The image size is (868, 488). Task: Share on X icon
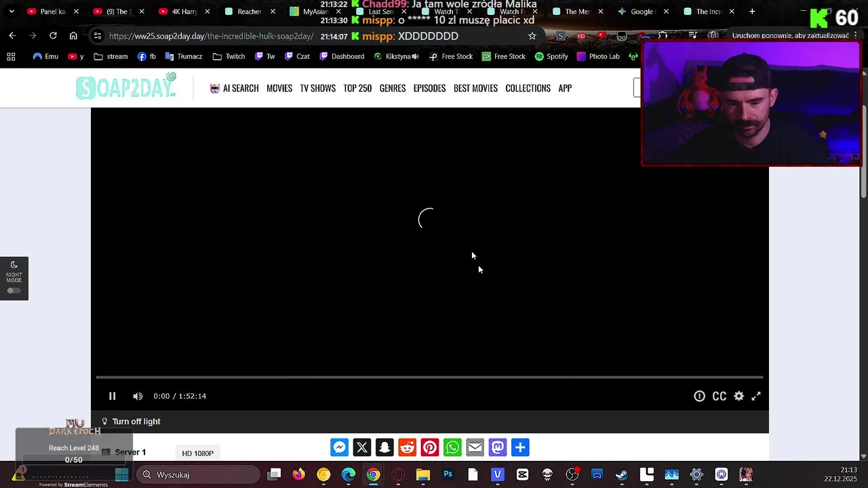click(362, 447)
